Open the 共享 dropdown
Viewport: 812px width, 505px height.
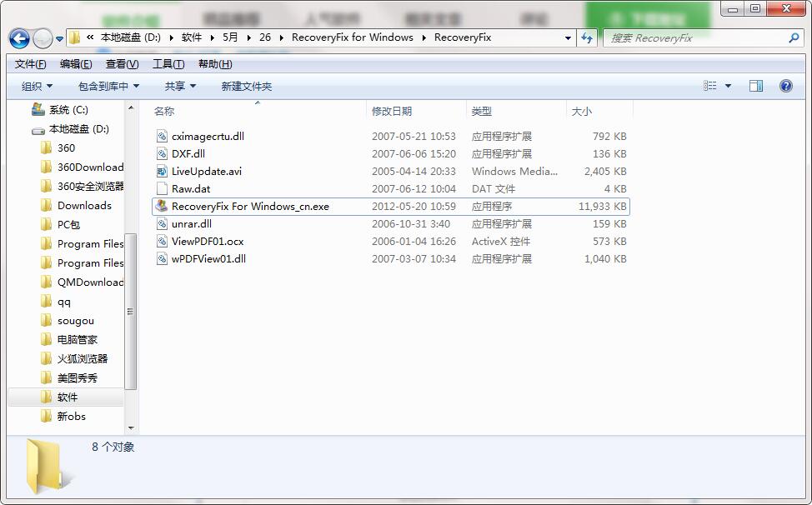pyautogui.click(x=180, y=87)
